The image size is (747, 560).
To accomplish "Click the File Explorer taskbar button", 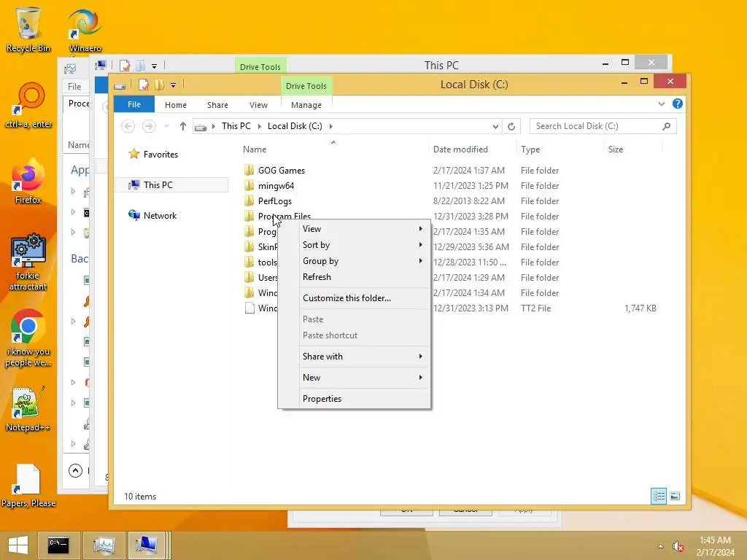I will click(x=147, y=545).
